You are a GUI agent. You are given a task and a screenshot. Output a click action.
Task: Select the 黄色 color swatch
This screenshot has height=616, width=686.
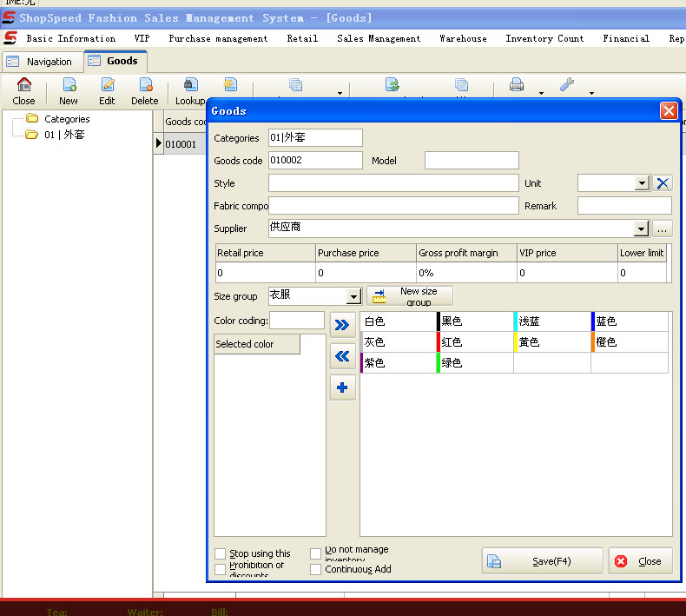[552, 342]
